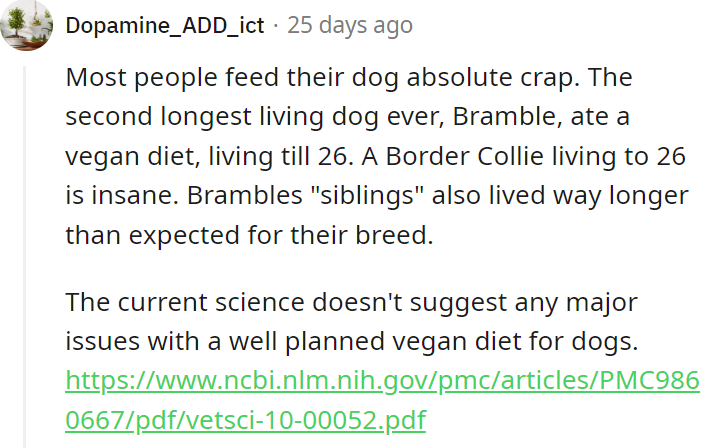
Task: Click the dot separator before the timestamp
Action: (276, 26)
